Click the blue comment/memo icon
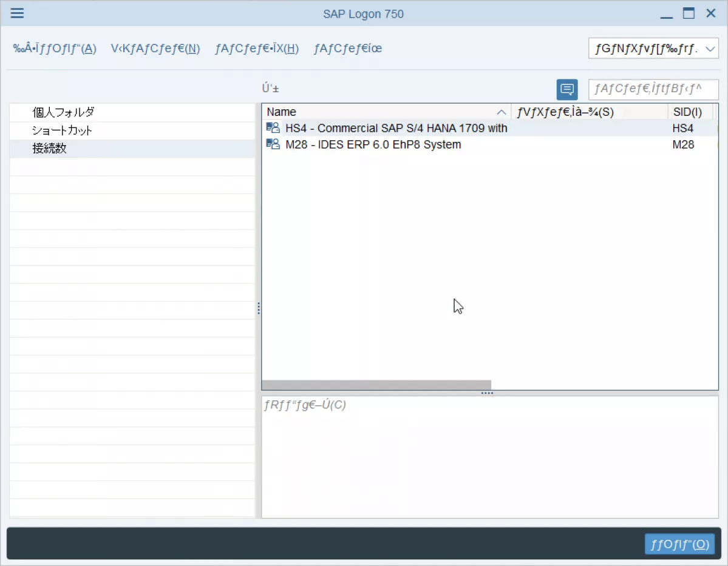The width and height of the screenshot is (728, 566). (x=567, y=89)
